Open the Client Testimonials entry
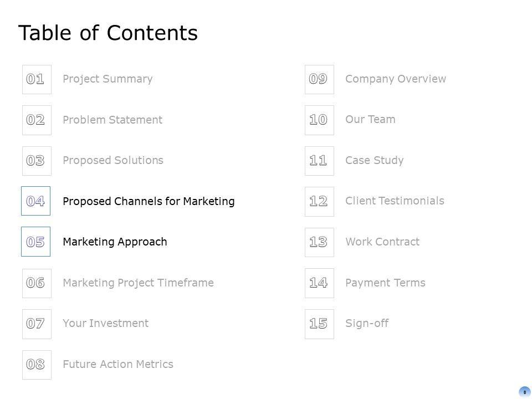532x399 pixels. click(395, 201)
